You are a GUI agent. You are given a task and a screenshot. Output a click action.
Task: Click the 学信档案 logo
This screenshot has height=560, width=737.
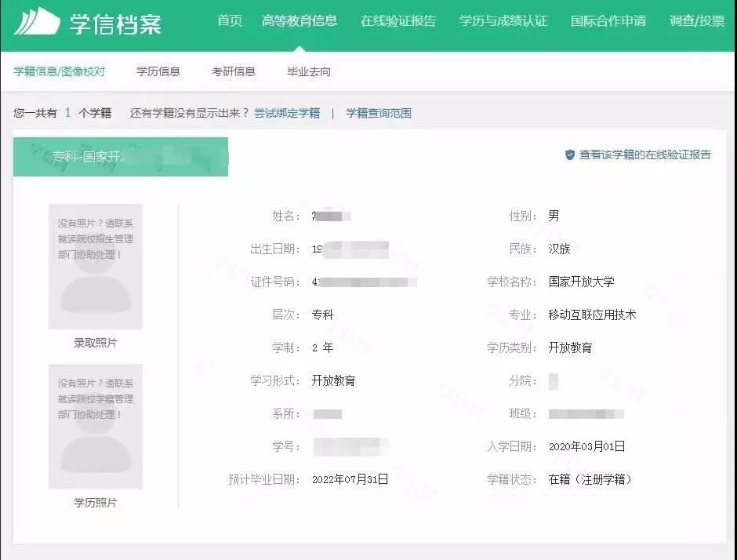pyautogui.click(x=88, y=22)
